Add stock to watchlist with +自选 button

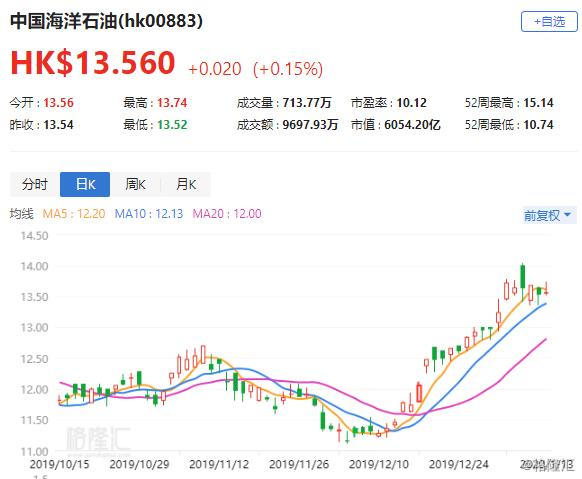549,22
